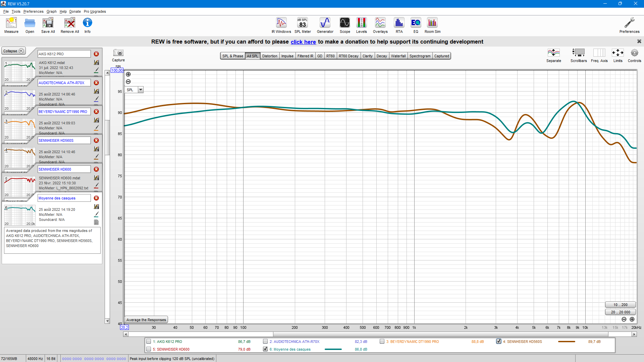Switch to the Waterfall tab
The image size is (644, 362).
[398, 56]
